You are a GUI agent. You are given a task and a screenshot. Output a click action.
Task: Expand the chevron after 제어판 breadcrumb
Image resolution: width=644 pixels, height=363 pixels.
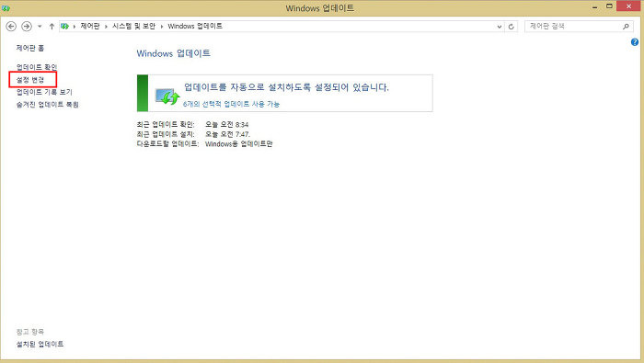(x=106, y=27)
